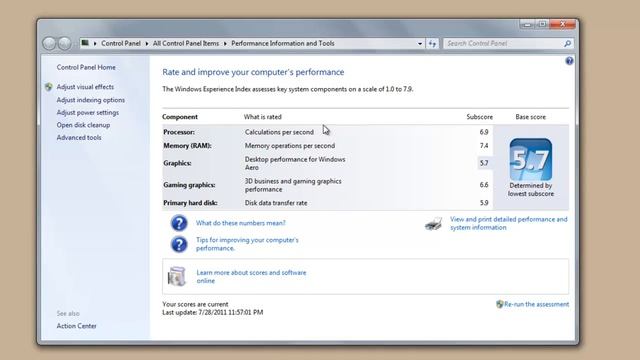This screenshot has height=360, width=640.
Task: Click the printer icon
Action: [433, 224]
